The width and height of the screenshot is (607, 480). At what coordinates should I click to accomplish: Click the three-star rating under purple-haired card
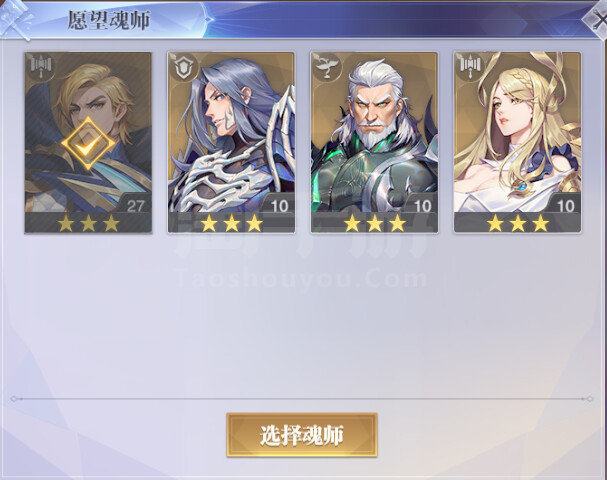pos(231,223)
